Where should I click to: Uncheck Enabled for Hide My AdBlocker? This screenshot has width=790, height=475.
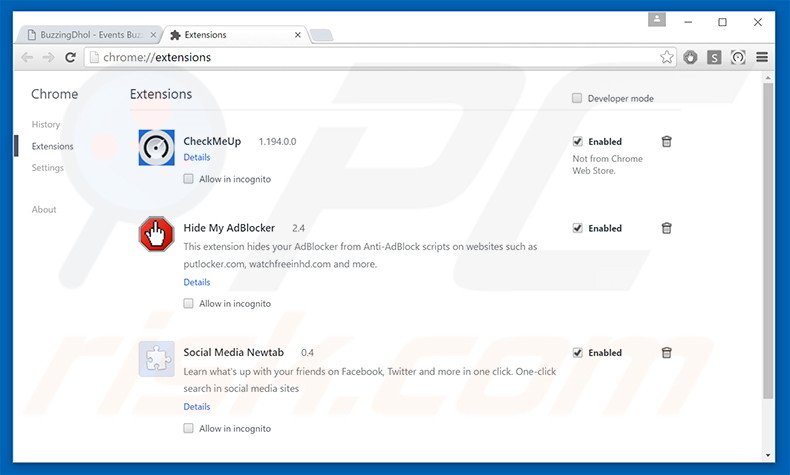tap(577, 228)
